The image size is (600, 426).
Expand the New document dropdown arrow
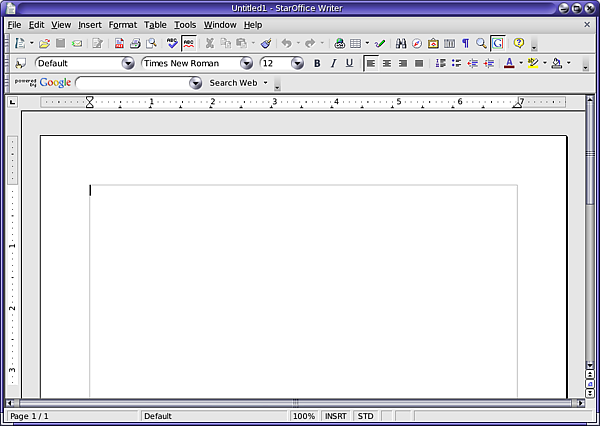32,43
